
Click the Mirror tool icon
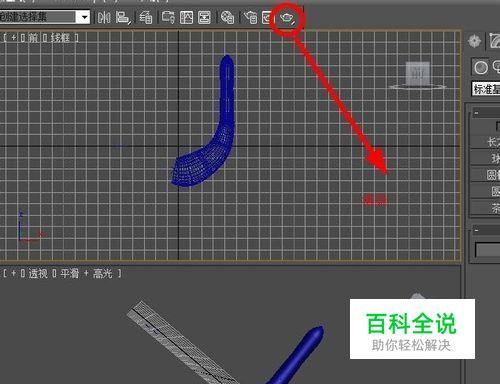[104, 17]
